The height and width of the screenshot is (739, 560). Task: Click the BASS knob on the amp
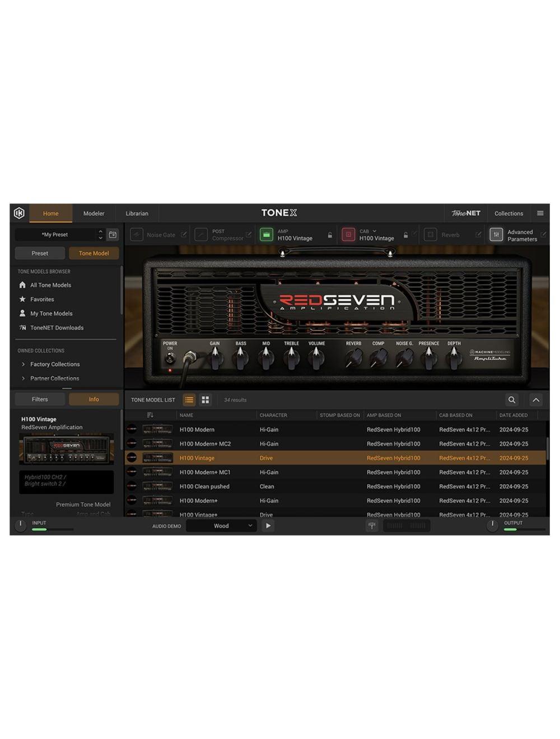click(x=240, y=358)
